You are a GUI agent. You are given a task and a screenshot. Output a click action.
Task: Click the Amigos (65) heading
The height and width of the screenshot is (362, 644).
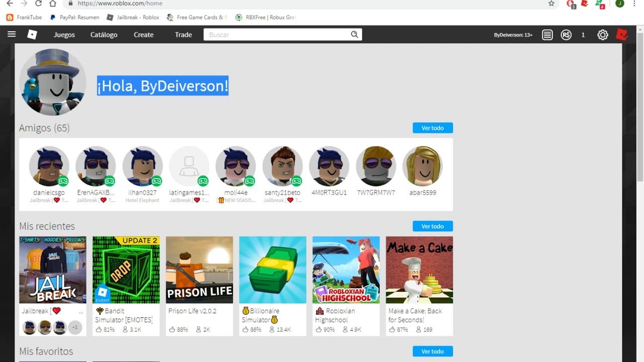(44, 128)
